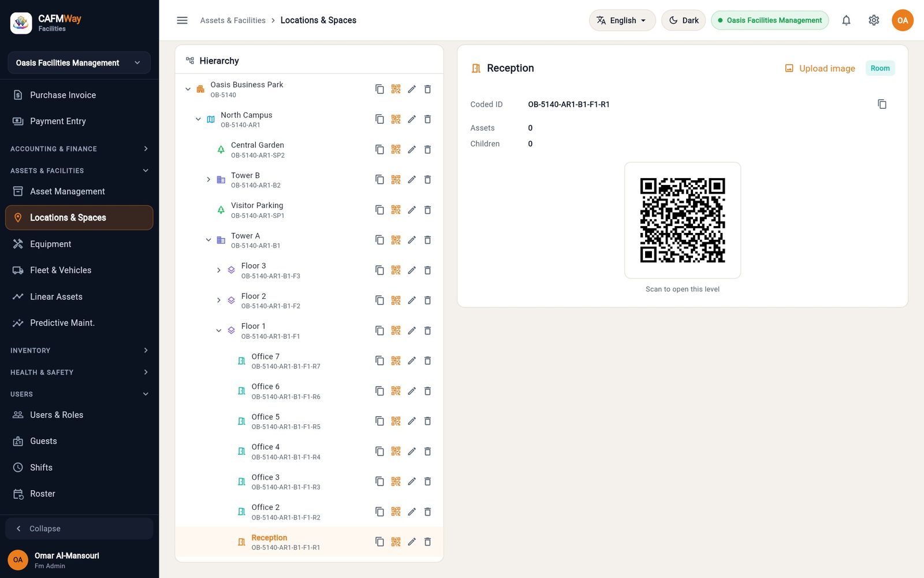Viewport: 924px width, 578px height.
Task: Click Assets & Facilities breadcrumb
Action: (x=233, y=20)
